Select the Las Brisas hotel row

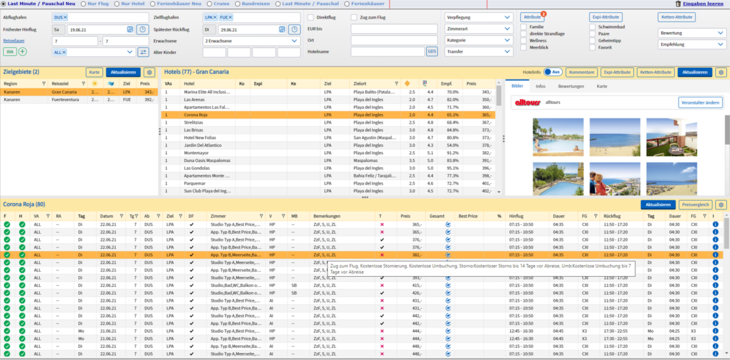coord(328,130)
